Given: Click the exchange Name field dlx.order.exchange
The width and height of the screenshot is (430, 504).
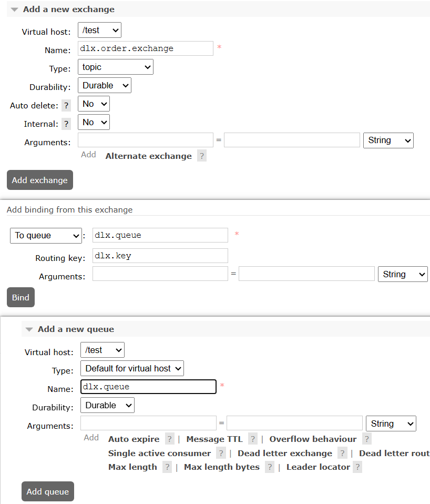Looking at the screenshot, I should coord(145,48).
